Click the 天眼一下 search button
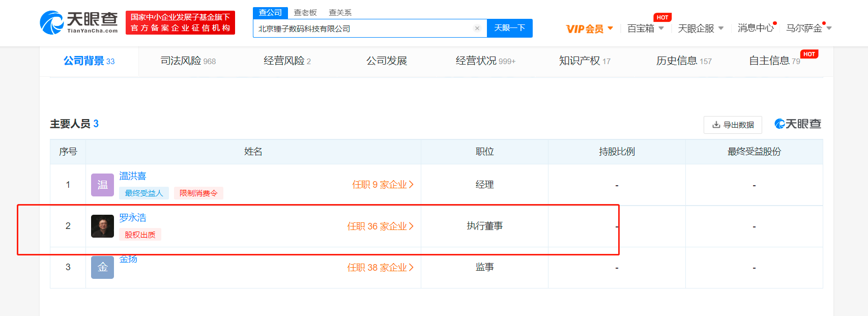 click(510, 28)
